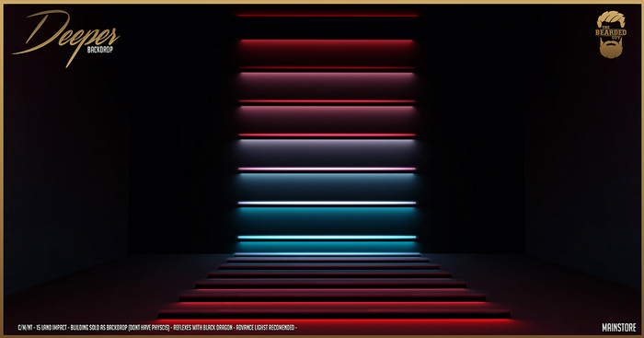The width and height of the screenshot is (644, 338).
Task: Select the Building Sold As Backdrop note
Action: pos(120,328)
